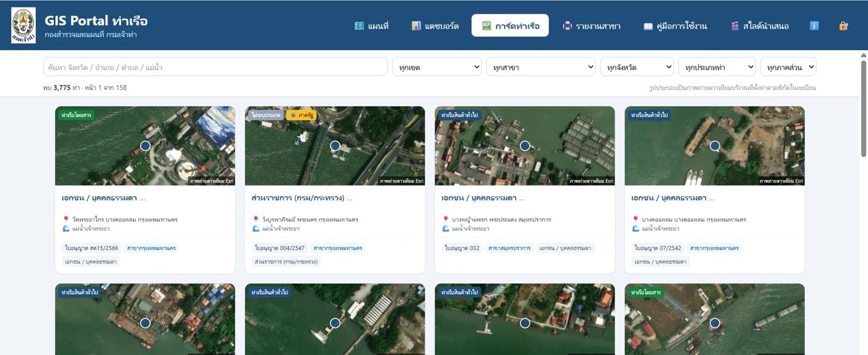Click the red location pin icon beside วัดพระยาไกร
Viewport: 868px width, 355px height.
pyautogui.click(x=66, y=220)
